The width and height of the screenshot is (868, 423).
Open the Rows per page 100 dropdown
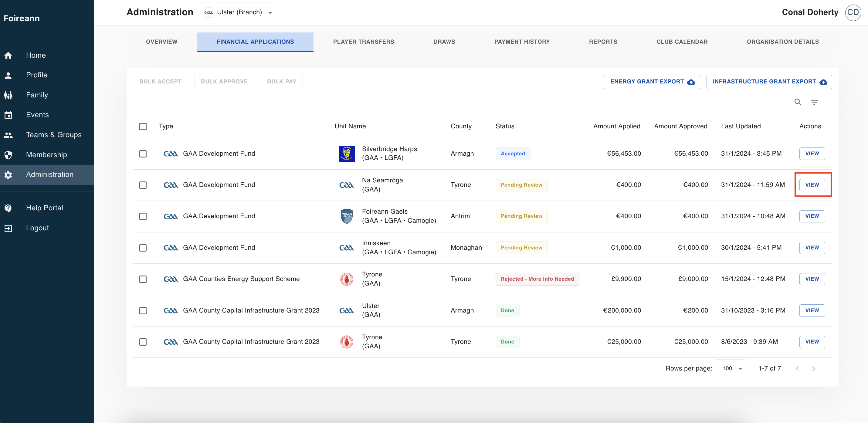click(x=731, y=368)
